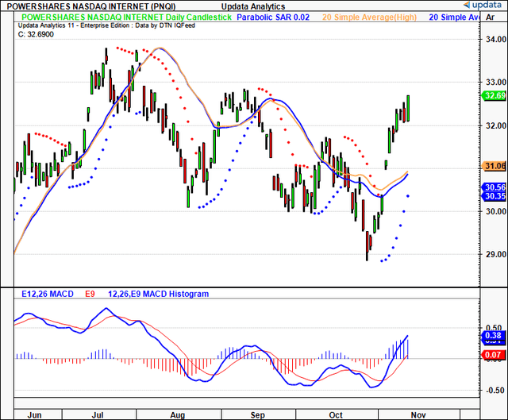Click the 33.00 price axis label
This screenshot has height=420, width=508.
pyautogui.click(x=495, y=82)
